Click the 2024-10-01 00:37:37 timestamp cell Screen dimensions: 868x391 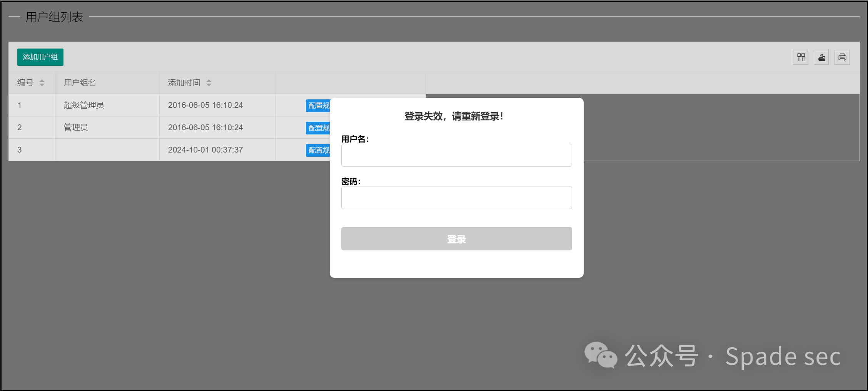(205, 150)
